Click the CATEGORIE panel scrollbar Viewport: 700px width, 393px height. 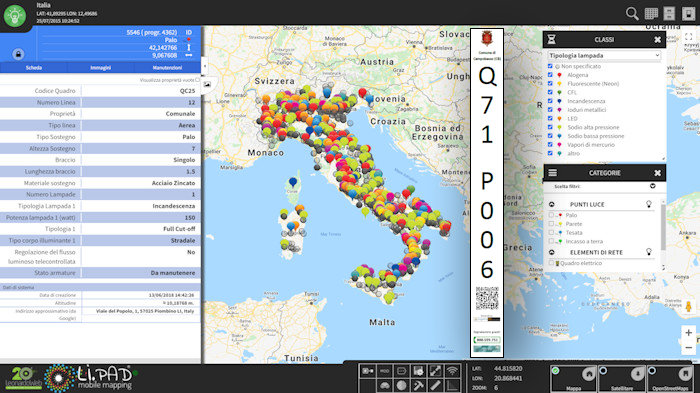click(663, 226)
